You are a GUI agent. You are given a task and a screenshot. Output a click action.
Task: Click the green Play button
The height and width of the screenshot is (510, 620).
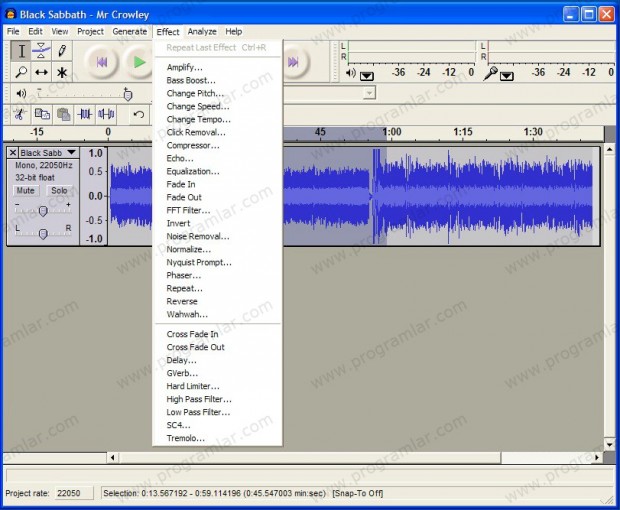click(x=138, y=62)
